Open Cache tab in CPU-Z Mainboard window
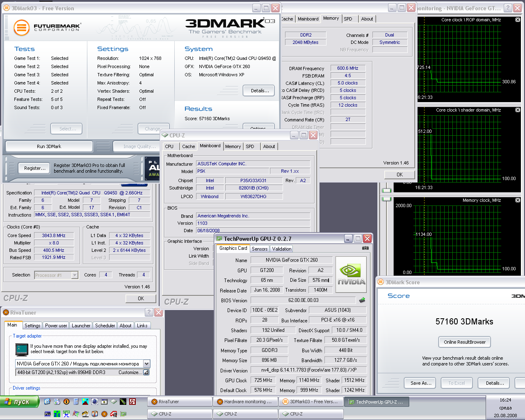This screenshot has width=525, height=420. (189, 146)
